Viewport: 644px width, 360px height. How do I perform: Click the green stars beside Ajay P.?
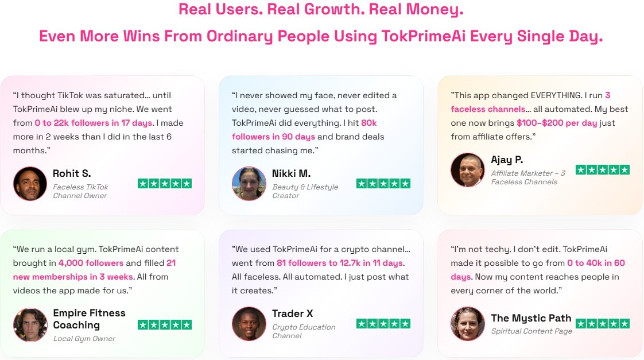pos(603,170)
